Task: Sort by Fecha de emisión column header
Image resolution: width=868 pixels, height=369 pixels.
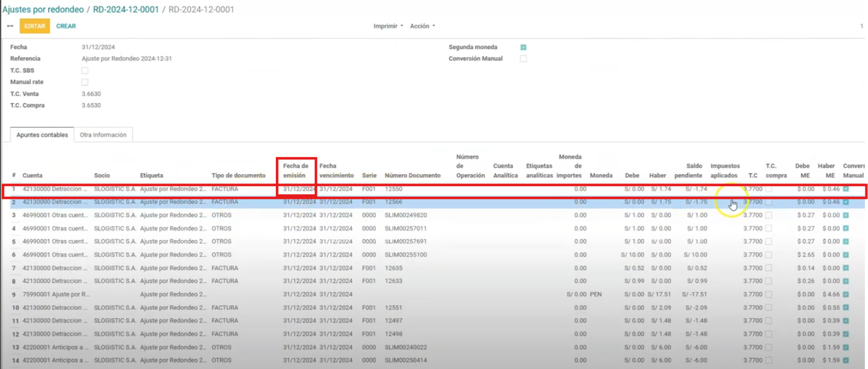Action: point(295,170)
